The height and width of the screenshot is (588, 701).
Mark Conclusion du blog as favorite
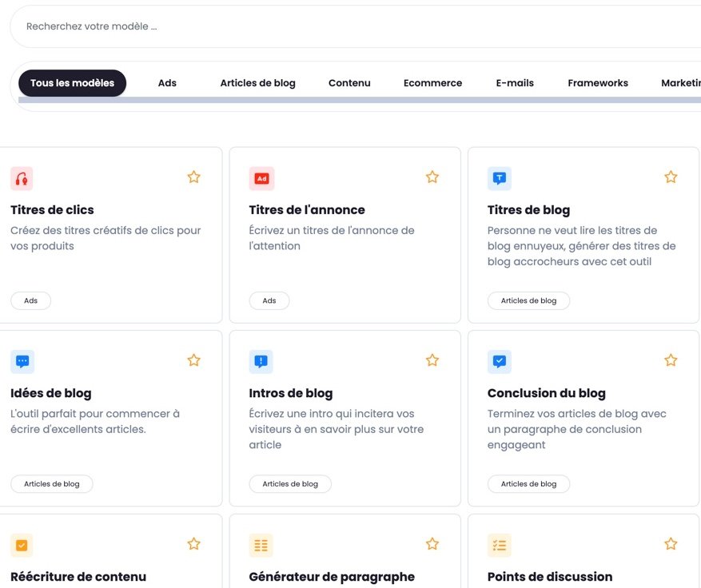(x=671, y=360)
